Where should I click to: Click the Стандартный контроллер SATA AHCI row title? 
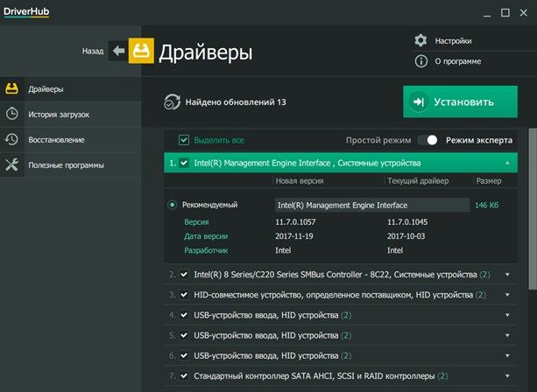[314, 376]
